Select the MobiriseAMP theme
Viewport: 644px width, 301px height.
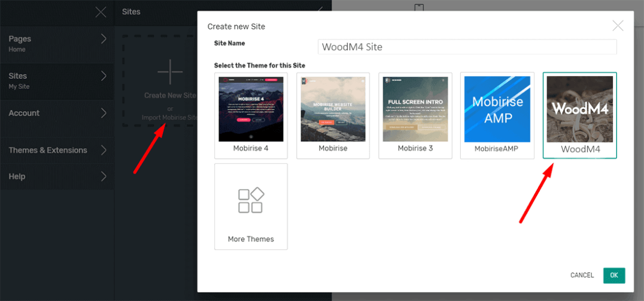pos(497,109)
